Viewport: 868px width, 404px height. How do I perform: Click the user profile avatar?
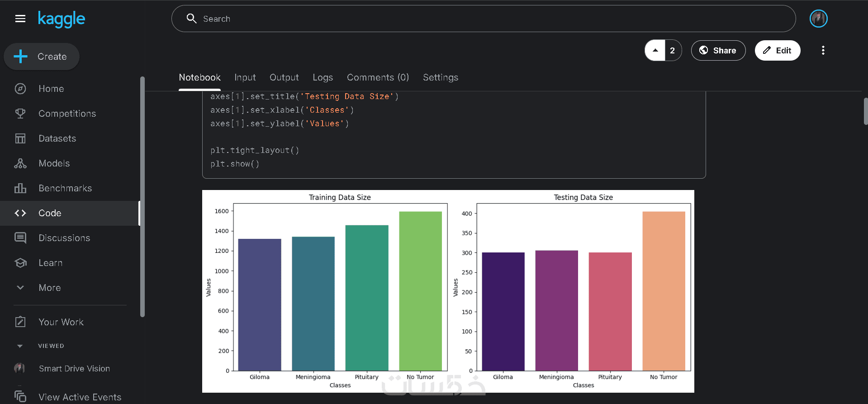[x=818, y=19]
